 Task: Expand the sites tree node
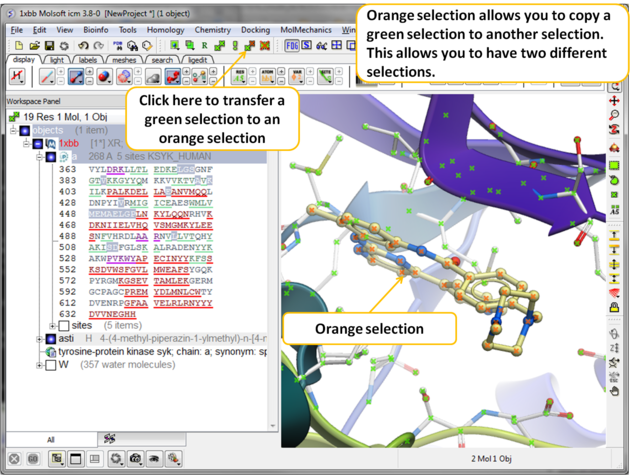point(51,326)
